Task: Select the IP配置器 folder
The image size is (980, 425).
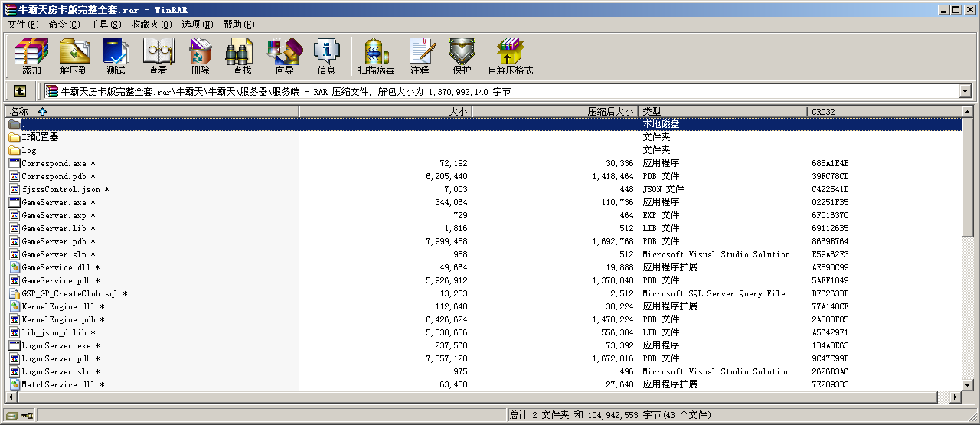Action: click(40, 137)
